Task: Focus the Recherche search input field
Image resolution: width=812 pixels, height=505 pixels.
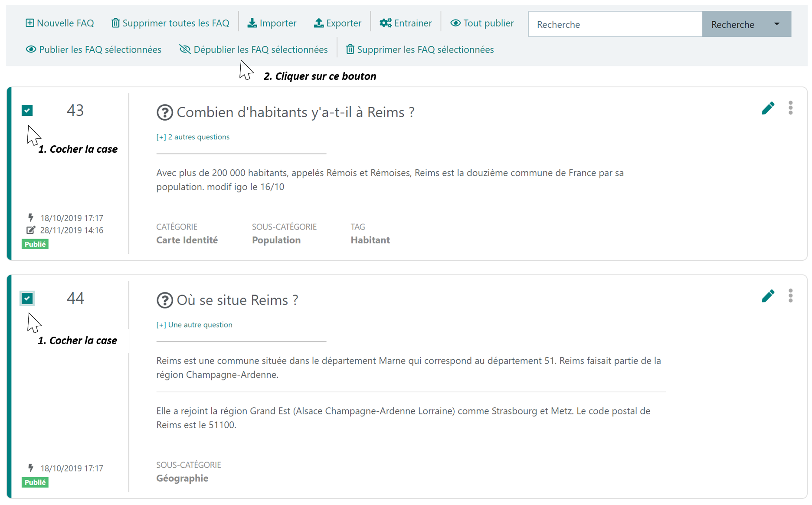Action: (x=615, y=24)
